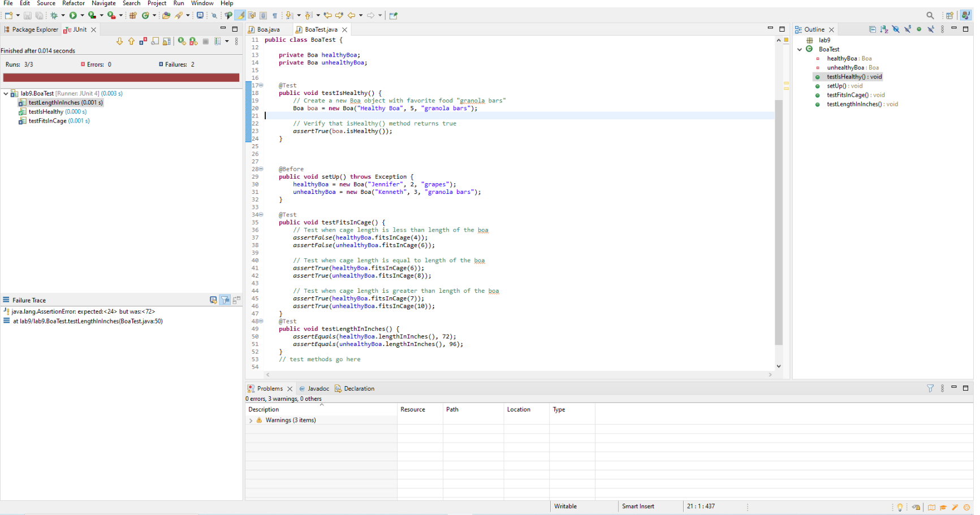980x515 pixels.
Task: Toggle Hide Static Fields and Methods
Action: [908, 29]
